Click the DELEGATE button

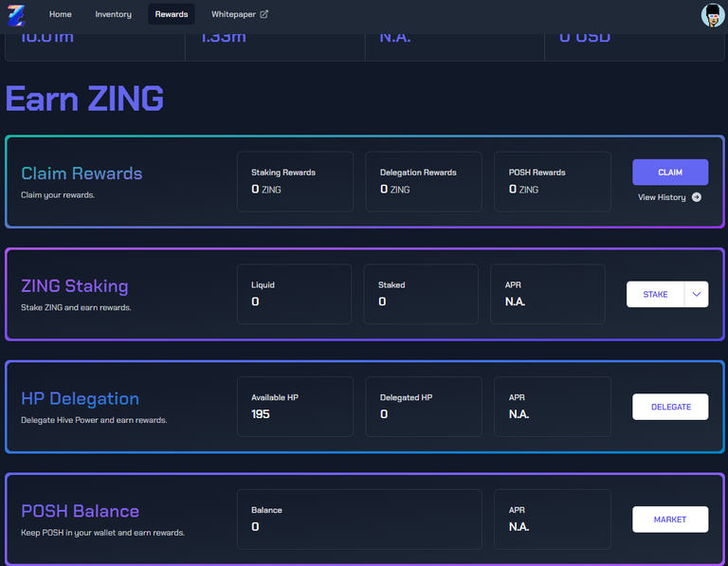click(x=670, y=407)
